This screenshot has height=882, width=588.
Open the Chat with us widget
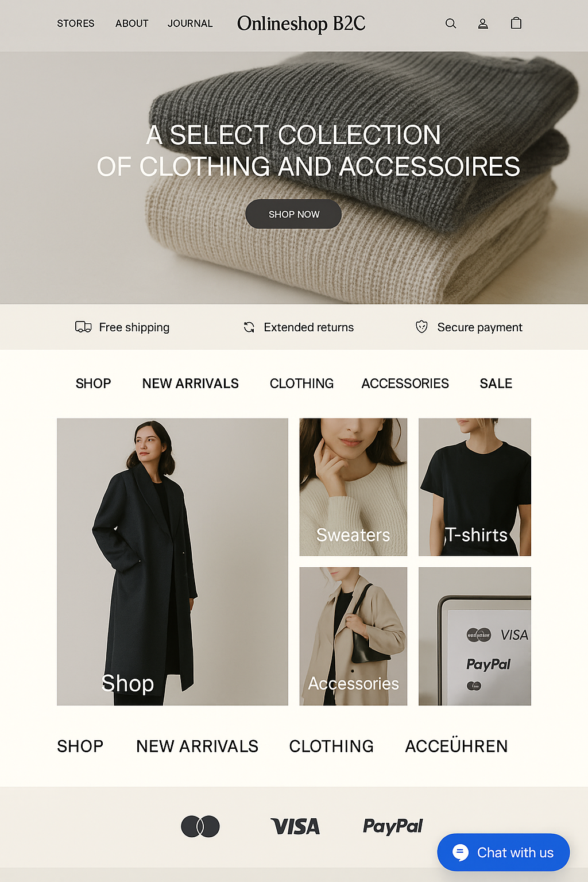coord(504,852)
